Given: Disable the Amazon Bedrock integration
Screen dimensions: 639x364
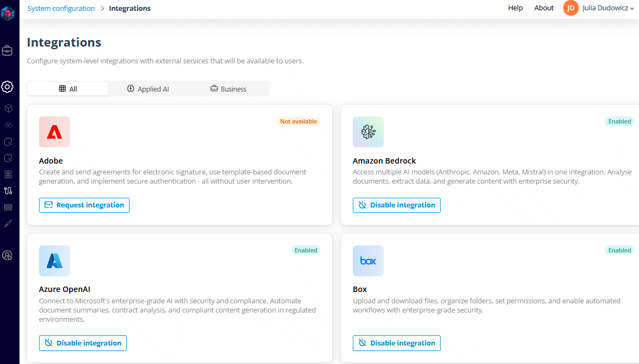Looking at the screenshot, I should click(396, 205).
